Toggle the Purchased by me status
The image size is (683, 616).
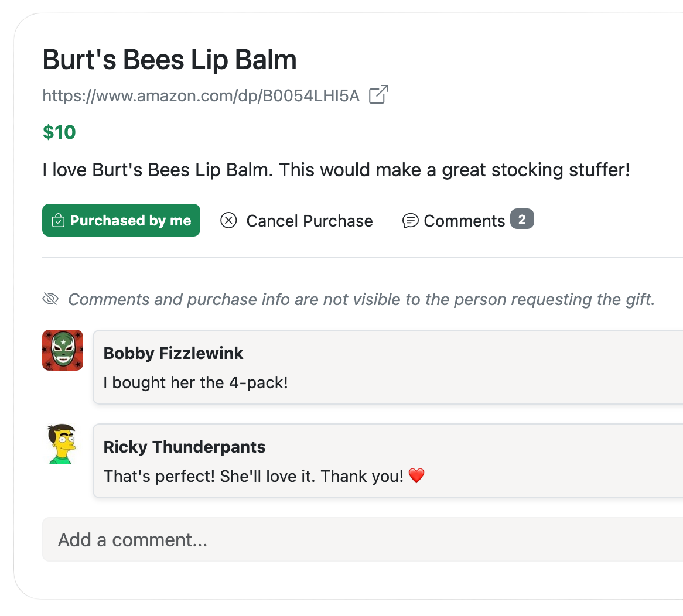[x=121, y=220]
